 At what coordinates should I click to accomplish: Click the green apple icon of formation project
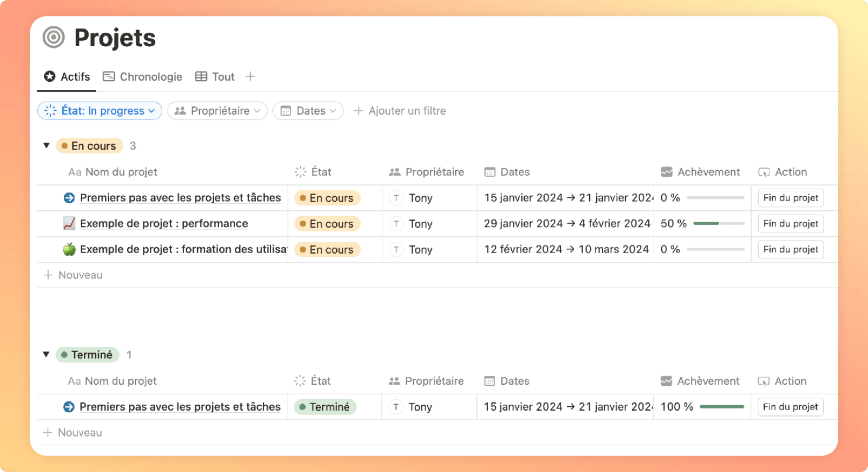69,249
